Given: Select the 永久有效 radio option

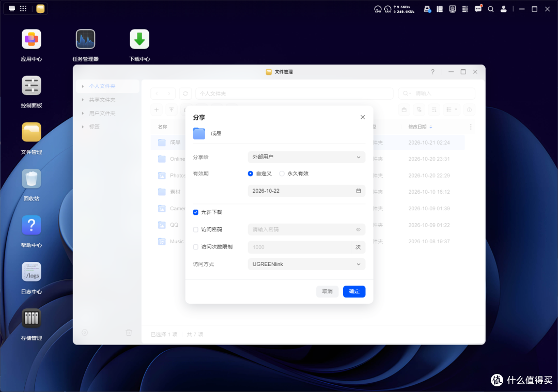Looking at the screenshot, I should [282, 174].
